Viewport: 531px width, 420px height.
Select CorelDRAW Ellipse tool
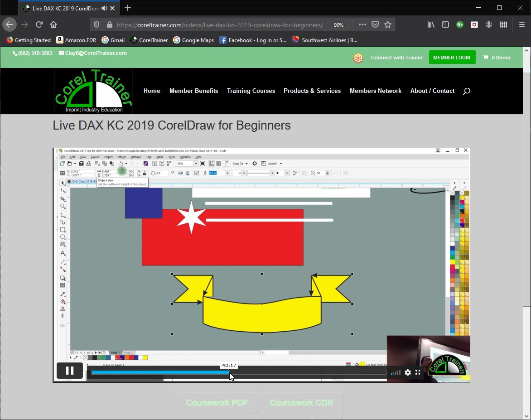(x=63, y=237)
